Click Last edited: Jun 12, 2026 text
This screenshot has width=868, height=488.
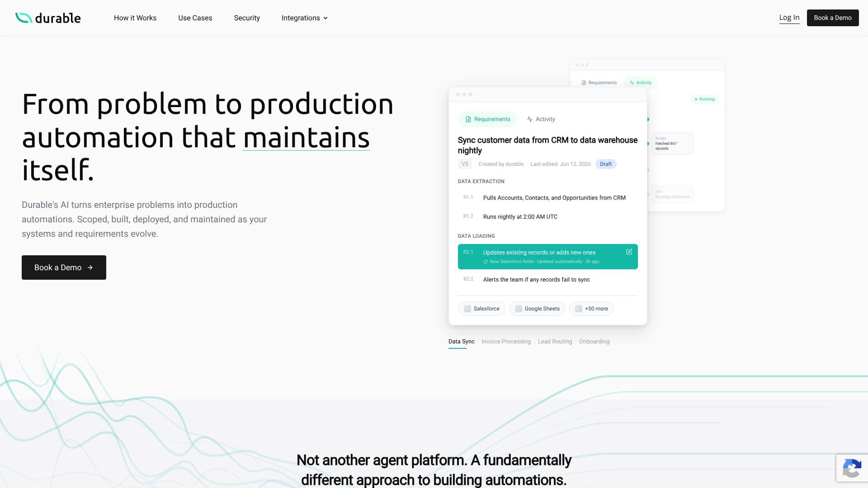pos(561,164)
